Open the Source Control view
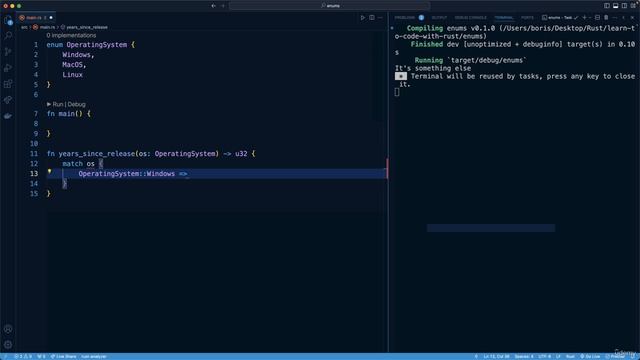The height and width of the screenshot is (360, 640). click(8, 52)
